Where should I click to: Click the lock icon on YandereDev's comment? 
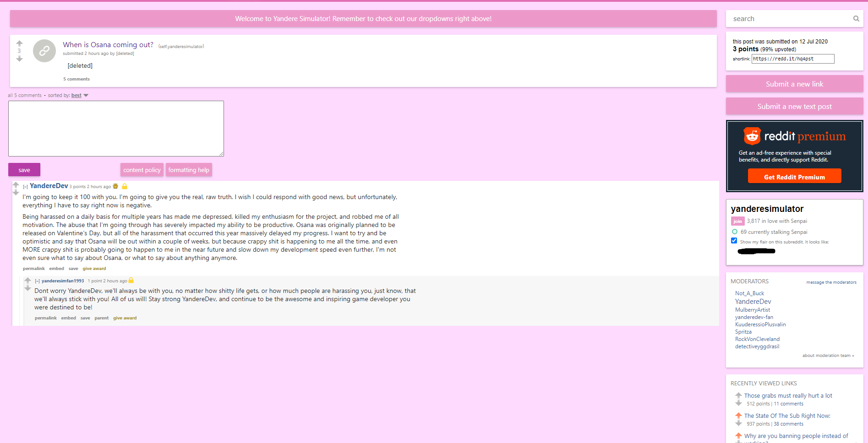coord(125,186)
